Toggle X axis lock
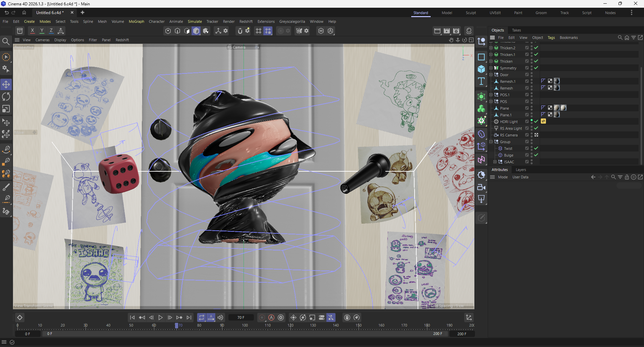 tap(33, 31)
